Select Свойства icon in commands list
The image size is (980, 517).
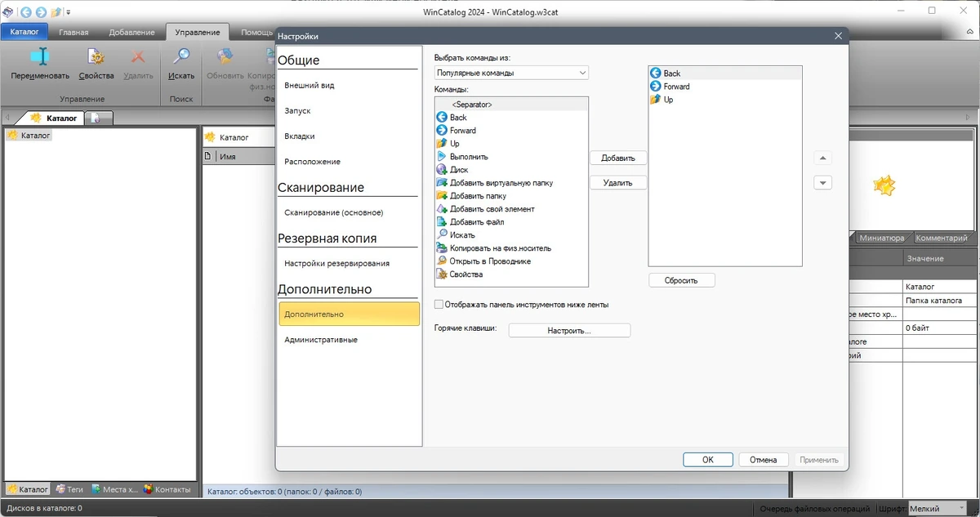tap(442, 274)
